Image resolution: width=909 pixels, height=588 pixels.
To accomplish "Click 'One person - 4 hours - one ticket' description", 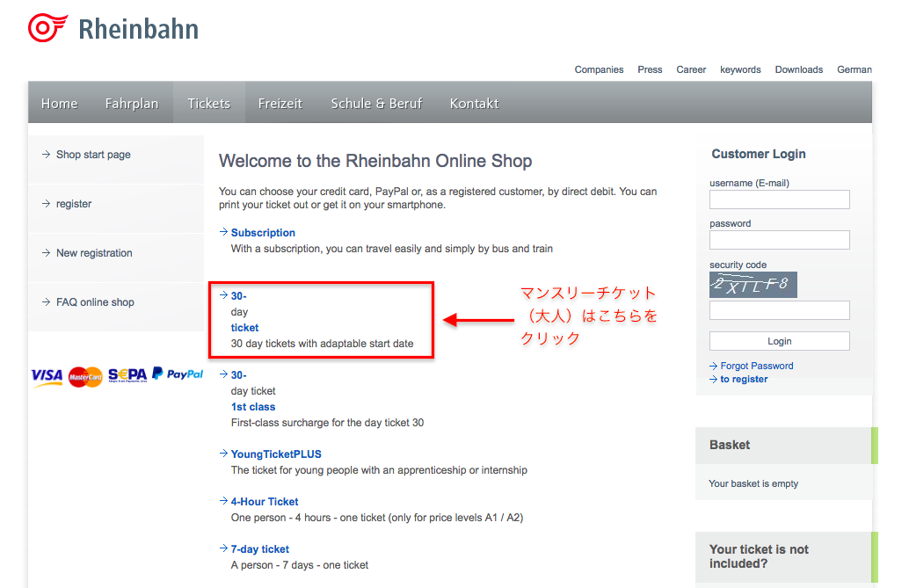I will [377, 518].
